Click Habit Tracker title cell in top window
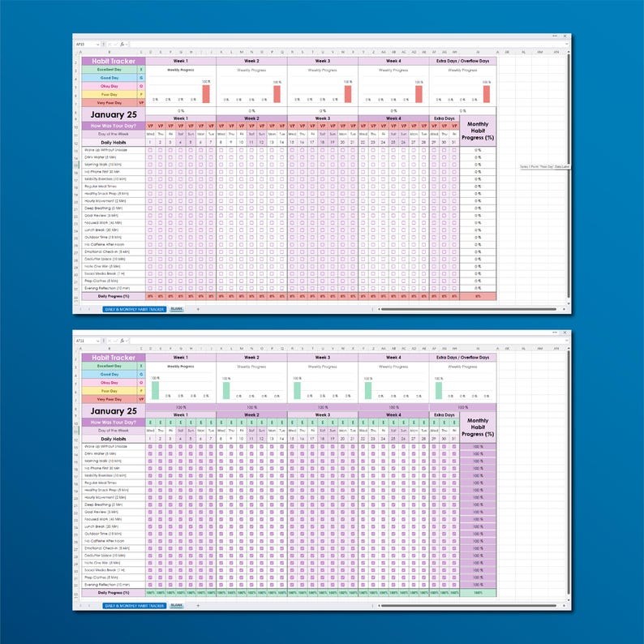Viewport: 644px width, 644px height. pos(114,61)
